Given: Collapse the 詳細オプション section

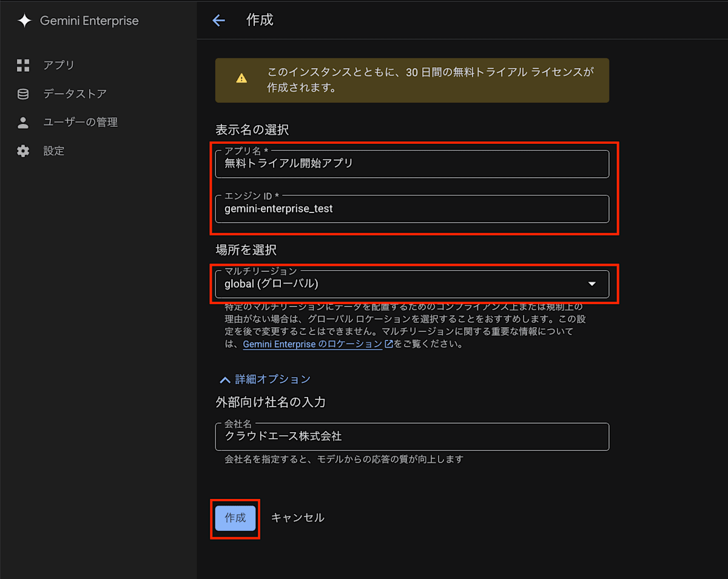Looking at the screenshot, I should (265, 379).
